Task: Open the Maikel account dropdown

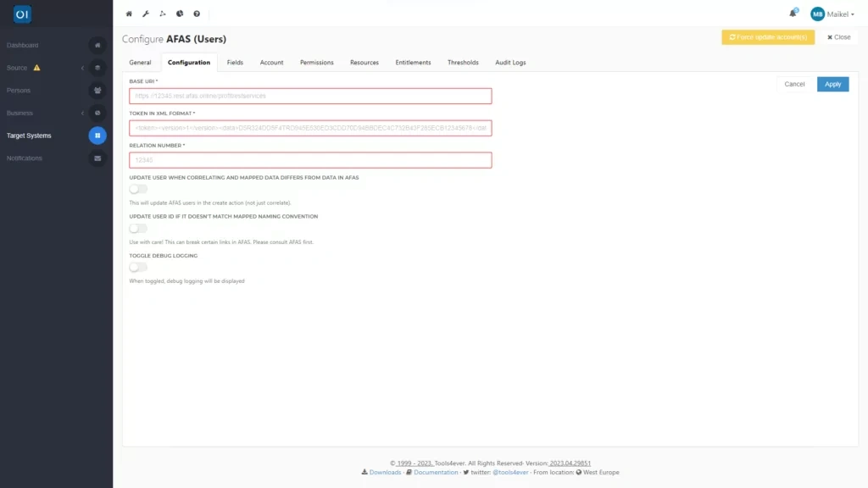Action: click(831, 13)
